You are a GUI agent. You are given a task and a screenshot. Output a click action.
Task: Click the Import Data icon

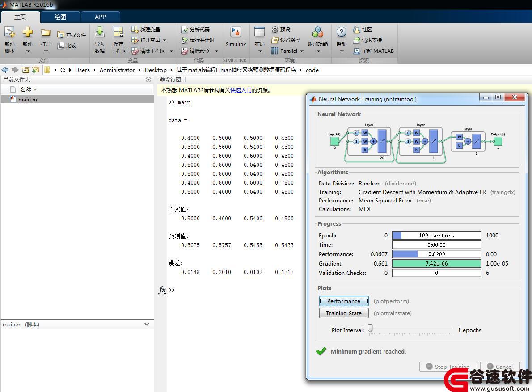(99, 33)
